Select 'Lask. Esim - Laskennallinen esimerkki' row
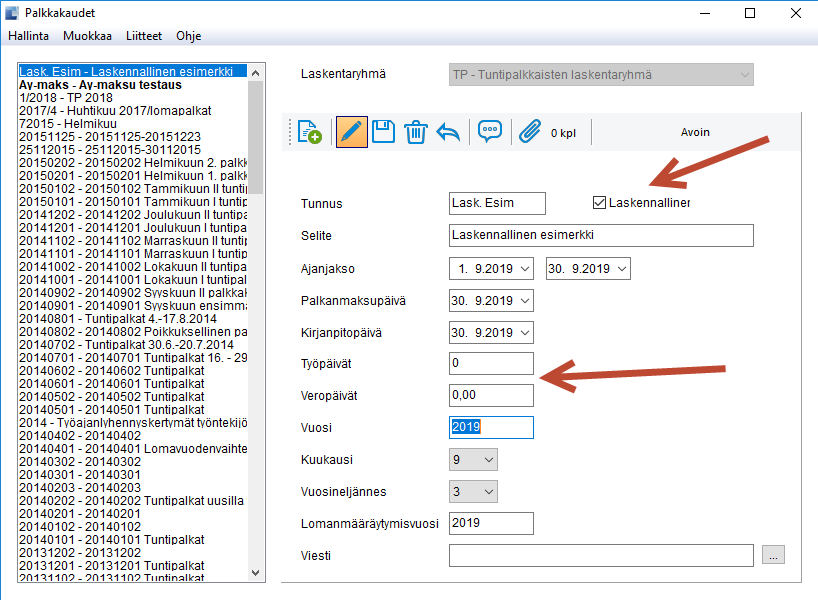Screen dimensions: 818x600 133,71
